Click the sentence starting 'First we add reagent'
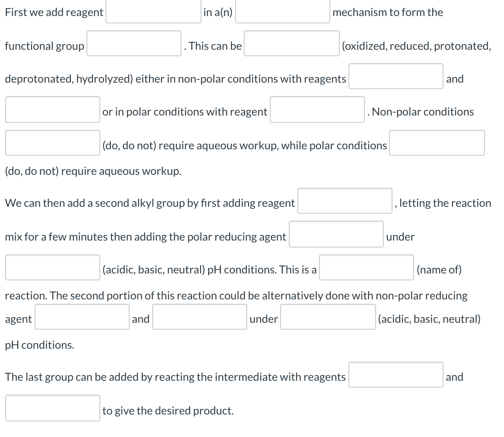Screen dimensions: 504x437 tap(54, 12)
